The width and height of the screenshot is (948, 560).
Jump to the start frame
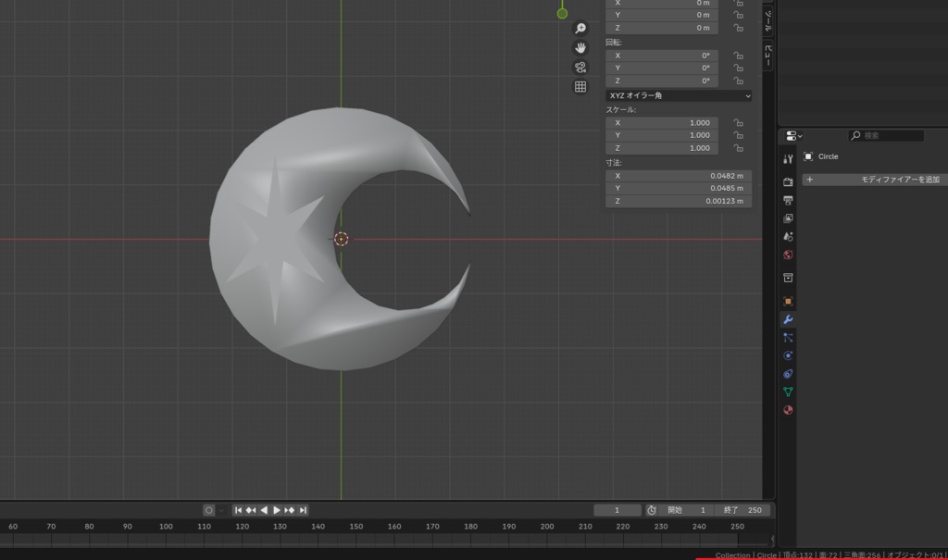tap(238, 510)
